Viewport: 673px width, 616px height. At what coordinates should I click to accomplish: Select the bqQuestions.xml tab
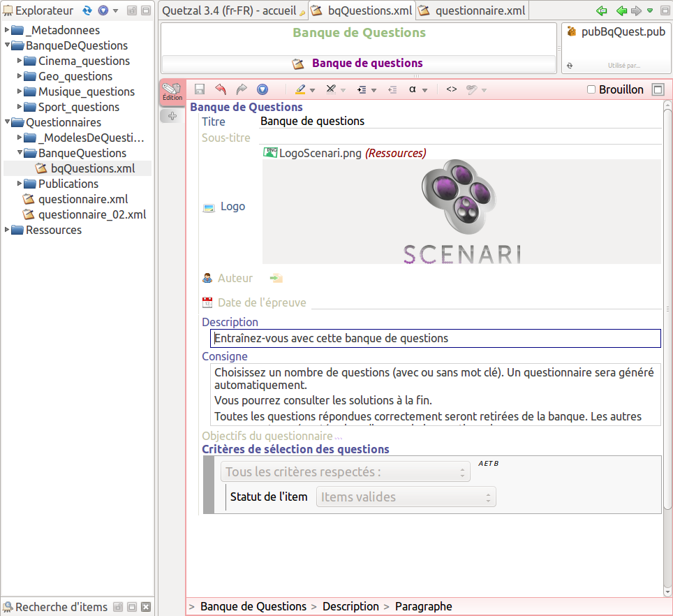point(363,10)
